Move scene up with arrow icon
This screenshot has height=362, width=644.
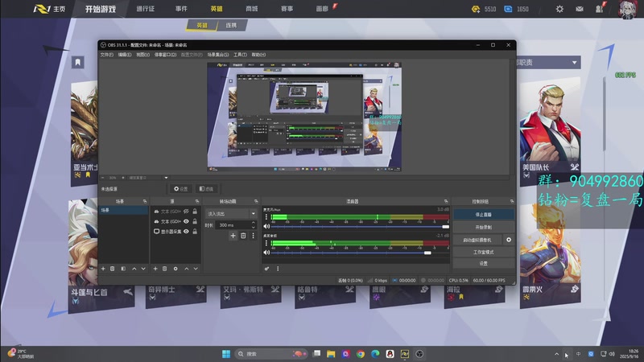(134, 269)
